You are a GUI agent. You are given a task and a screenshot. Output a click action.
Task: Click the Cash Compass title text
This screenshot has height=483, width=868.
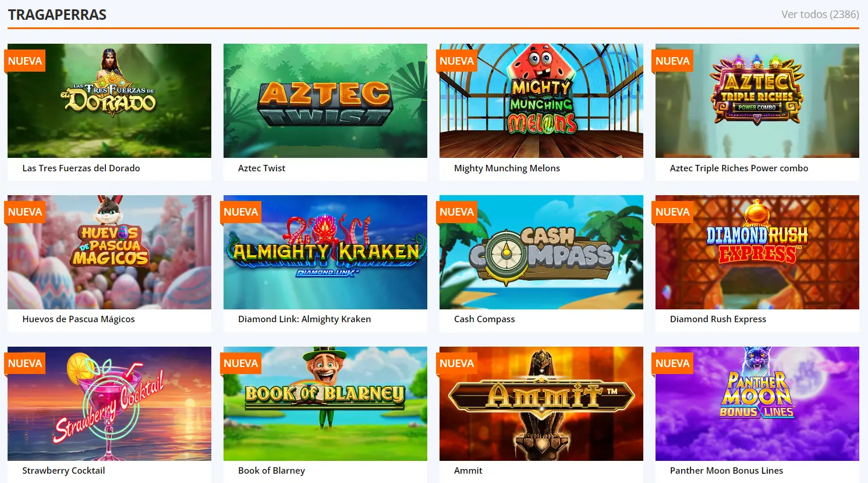point(484,319)
